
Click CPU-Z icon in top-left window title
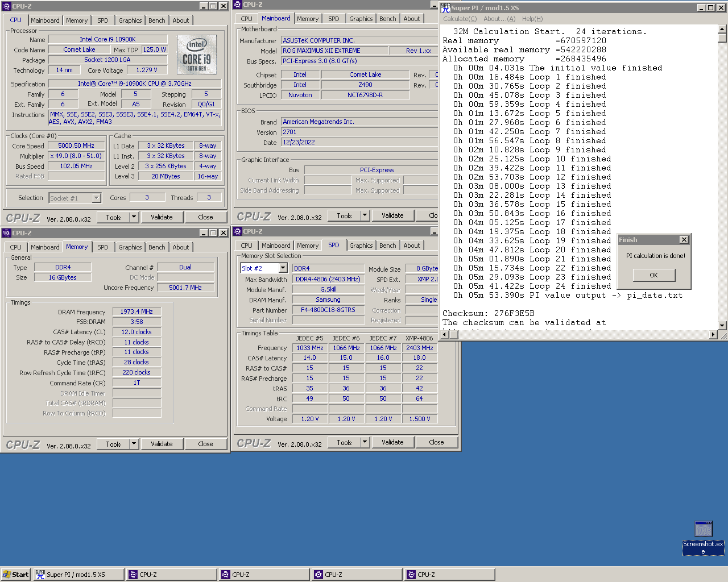tap(7, 6)
